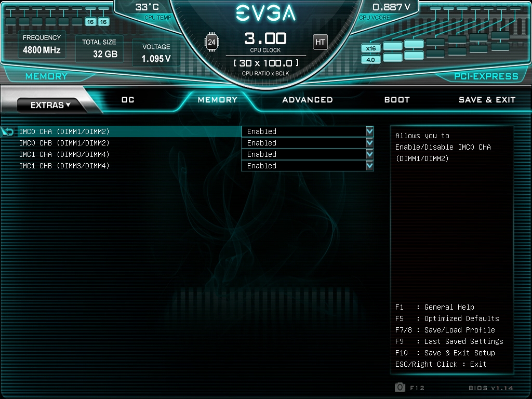Viewport: 532px width, 399px height.
Task: Click the memory VOLTAGE 1.095 V readout
Action: pos(156,54)
